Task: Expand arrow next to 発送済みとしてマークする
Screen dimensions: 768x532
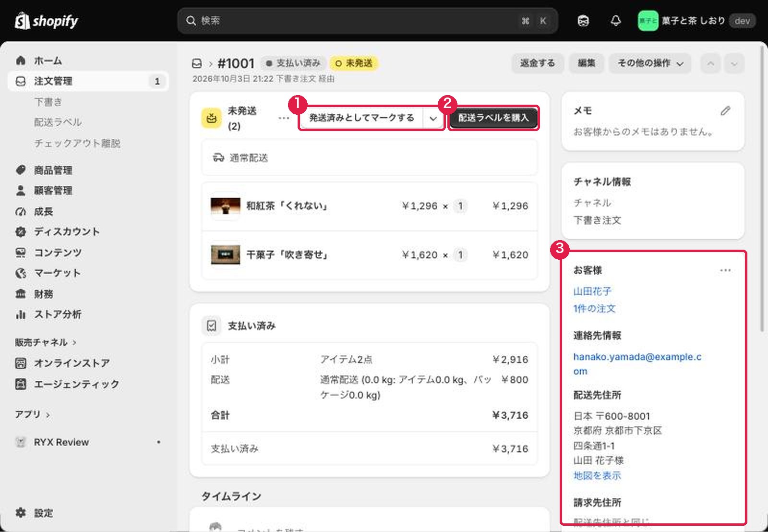Action: click(433, 118)
